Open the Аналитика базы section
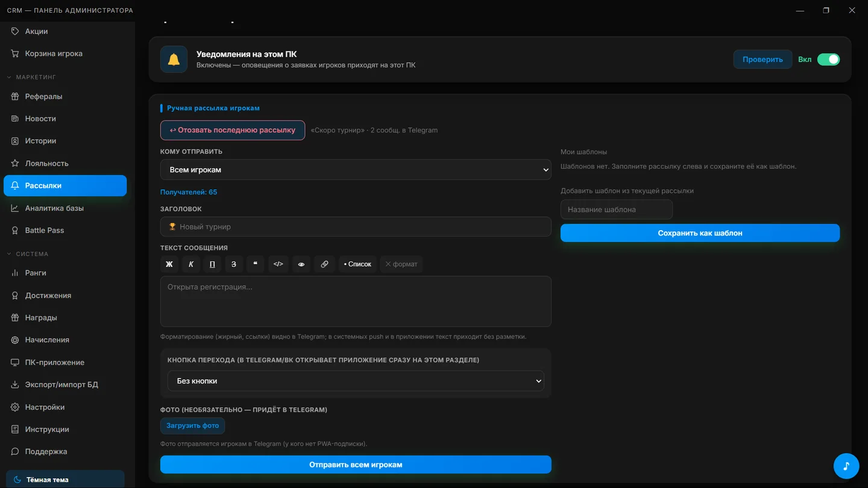Screen dimensions: 868x488 [x=65, y=208]
